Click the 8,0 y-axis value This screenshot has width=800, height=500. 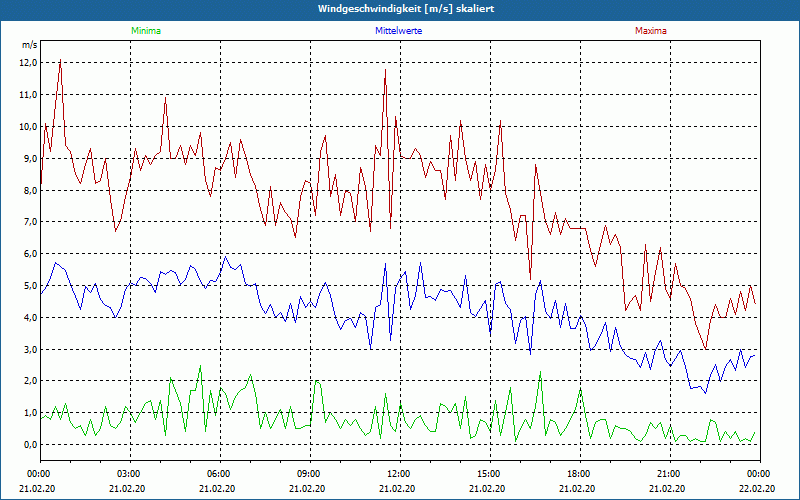point(31,190)
